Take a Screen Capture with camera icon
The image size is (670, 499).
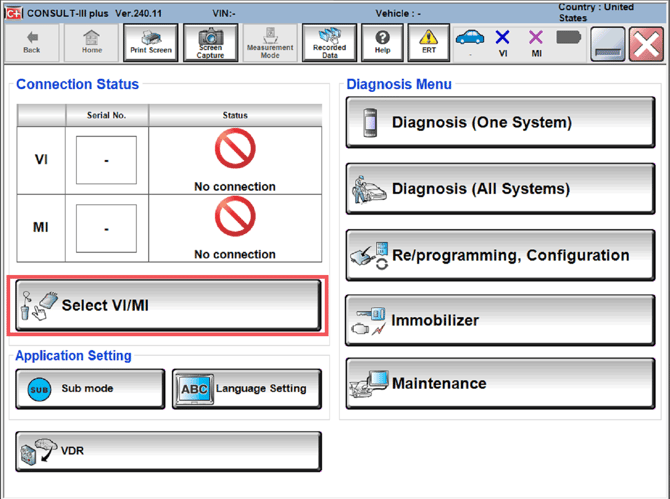(210, 42)
